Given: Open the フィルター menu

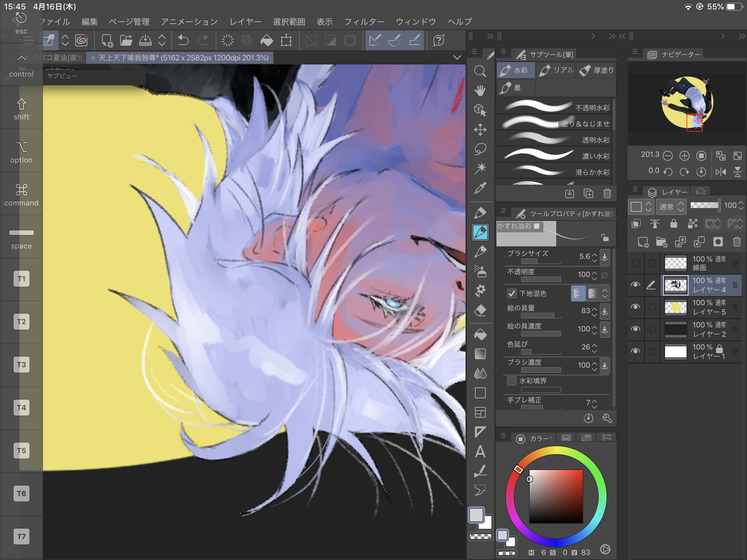Looking at the screenshot, I should [x=364, y=22].
